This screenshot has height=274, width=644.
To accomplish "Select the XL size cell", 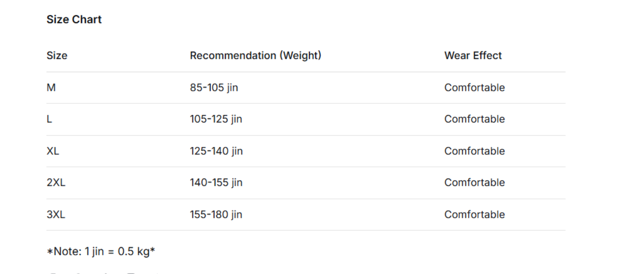I will click(x=53, y=151).
